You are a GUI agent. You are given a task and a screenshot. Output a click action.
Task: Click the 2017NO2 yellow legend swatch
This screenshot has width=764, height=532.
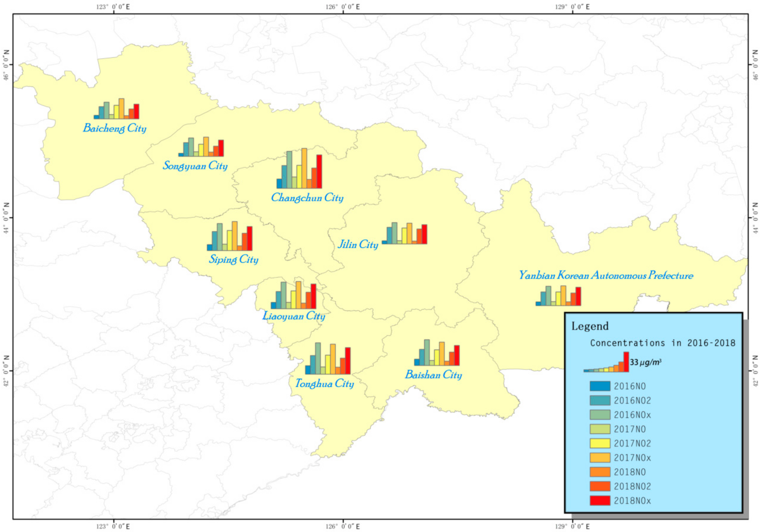tap(600, 443)
